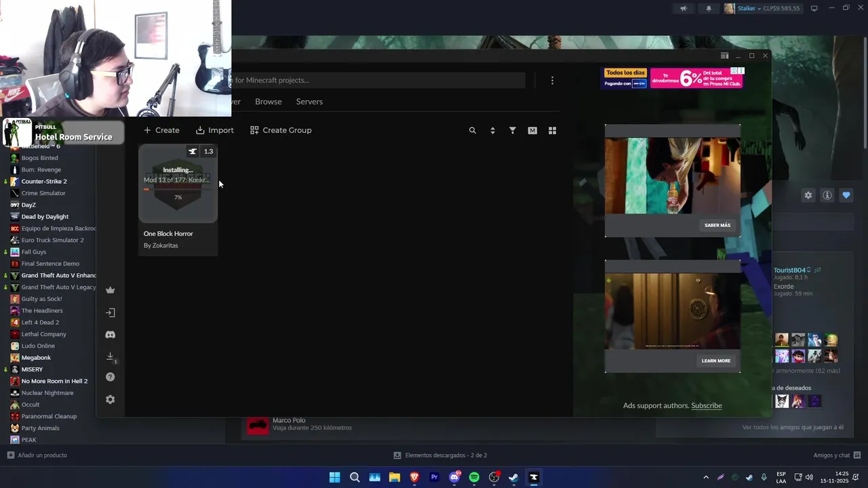Open the Windows Start menu
Image resolution: width=868 pixels, height=488 pixels.
(x=334, y=477)
